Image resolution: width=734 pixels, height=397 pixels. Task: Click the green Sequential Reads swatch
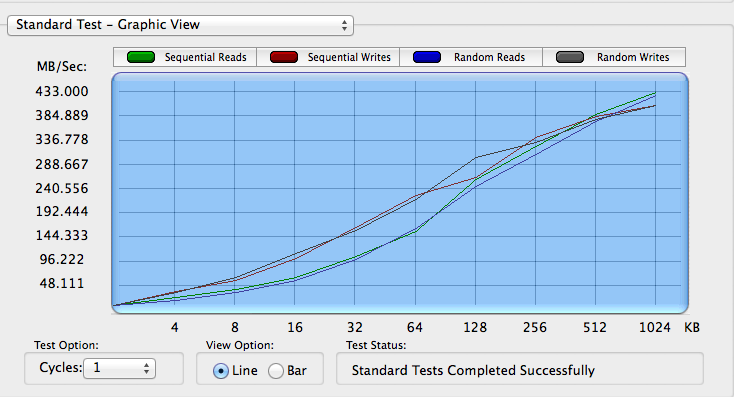click(141, 57)
